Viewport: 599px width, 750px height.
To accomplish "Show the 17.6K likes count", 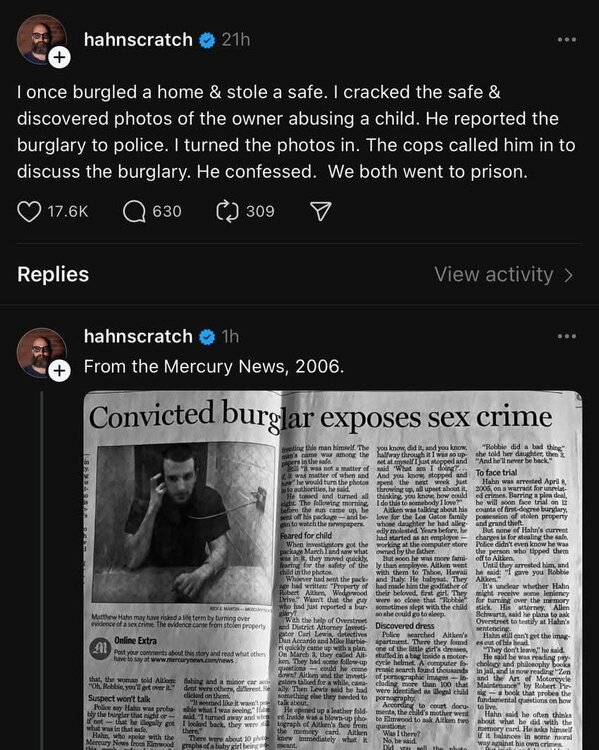I will (x=68, y=211).
